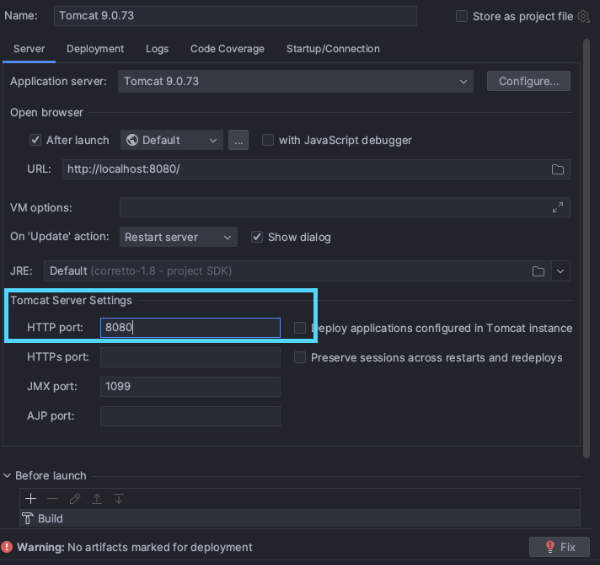Image resolution: width=600 pixels, height=565 pixels.
Task: Switch to the Server tab
Action: tap(29, 49)
